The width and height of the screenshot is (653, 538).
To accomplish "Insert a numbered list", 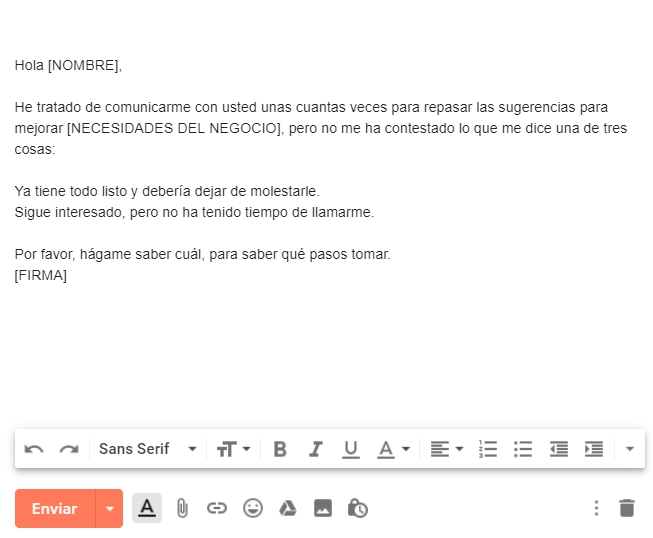I will (488, 449).
